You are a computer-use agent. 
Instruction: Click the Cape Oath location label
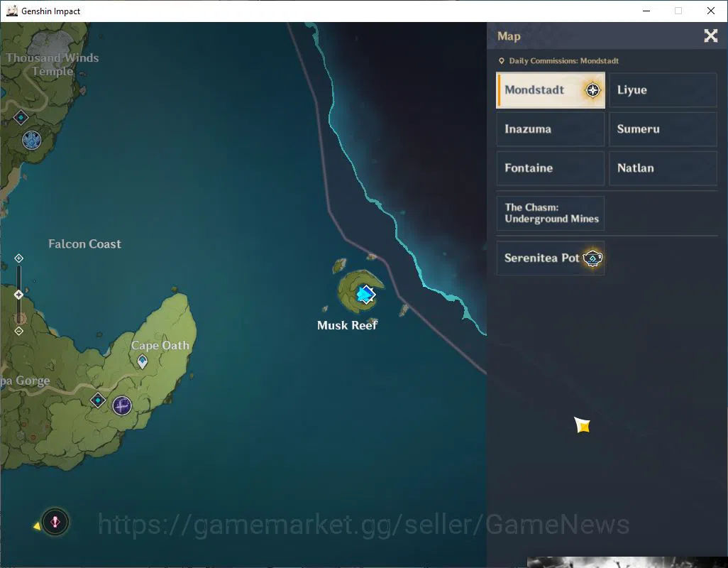tap(160, 346)
